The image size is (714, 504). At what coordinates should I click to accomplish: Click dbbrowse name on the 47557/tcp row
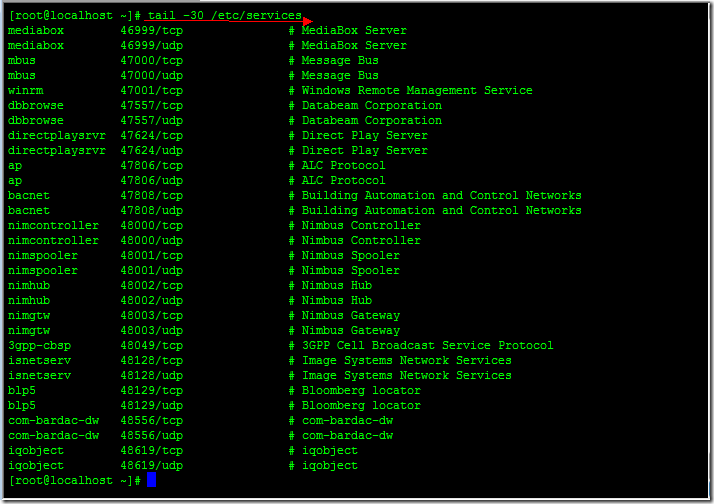[36, 106]
